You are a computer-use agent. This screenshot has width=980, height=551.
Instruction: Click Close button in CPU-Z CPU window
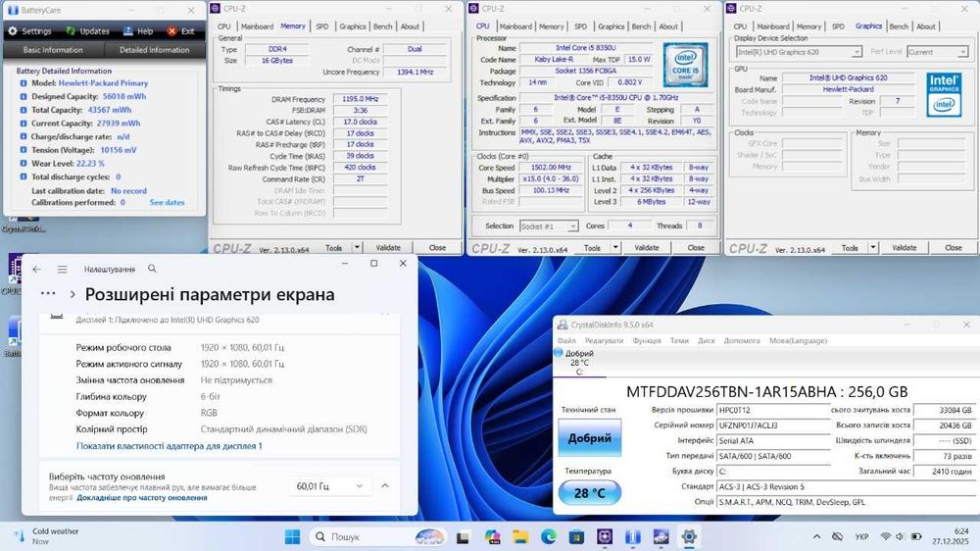(x=696, y=248)
